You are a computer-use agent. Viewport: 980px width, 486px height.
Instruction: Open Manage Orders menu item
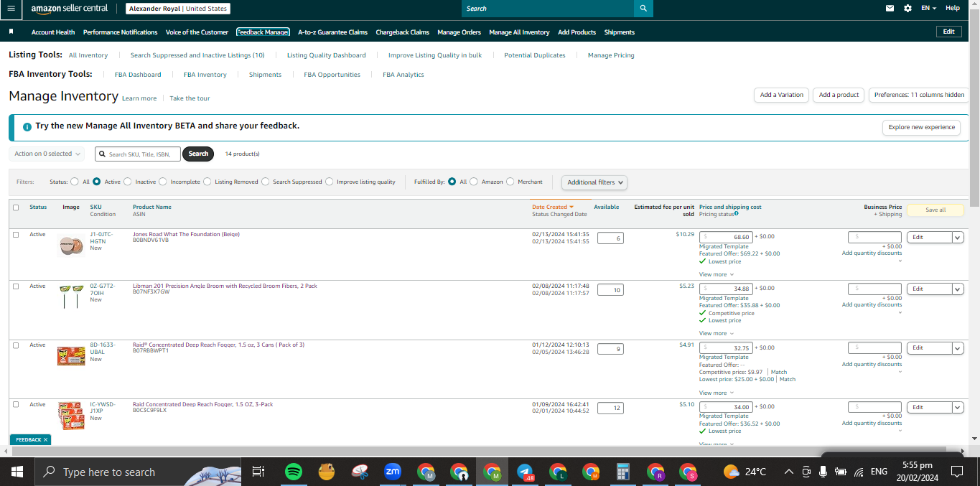click(x=459, y=32)
